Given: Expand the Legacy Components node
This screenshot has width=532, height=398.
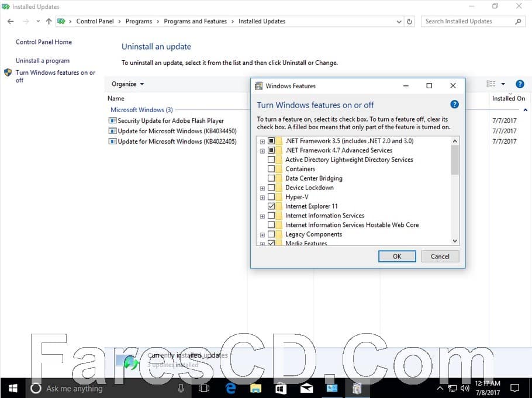Looking at the screenshot, I should coord(262,235).
